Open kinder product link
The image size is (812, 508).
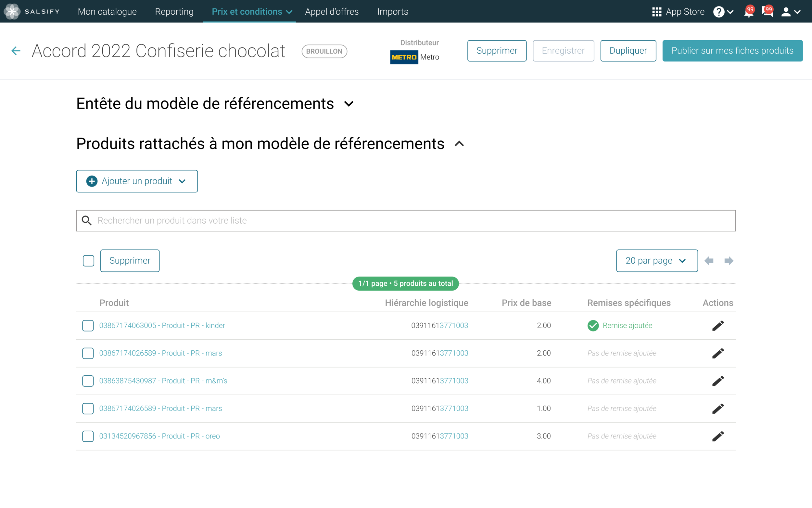162,326
